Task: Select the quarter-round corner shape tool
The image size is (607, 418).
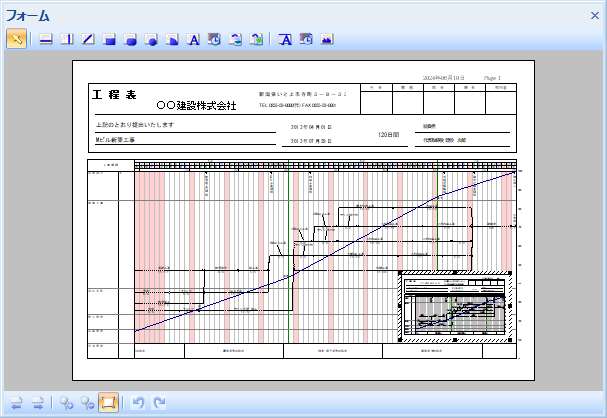Action: coord(172,39)
